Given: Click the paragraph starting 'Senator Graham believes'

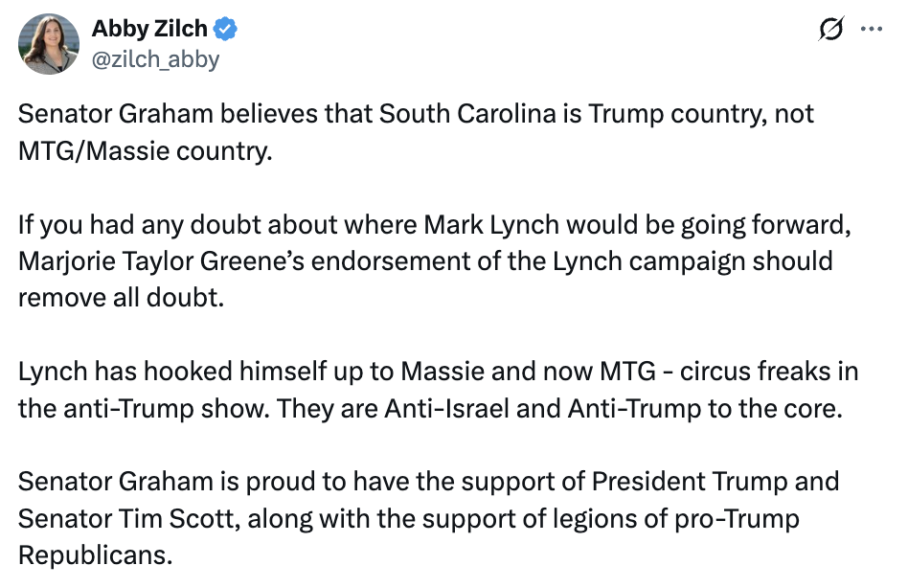Looking at the screenshot, I should 416,132.
